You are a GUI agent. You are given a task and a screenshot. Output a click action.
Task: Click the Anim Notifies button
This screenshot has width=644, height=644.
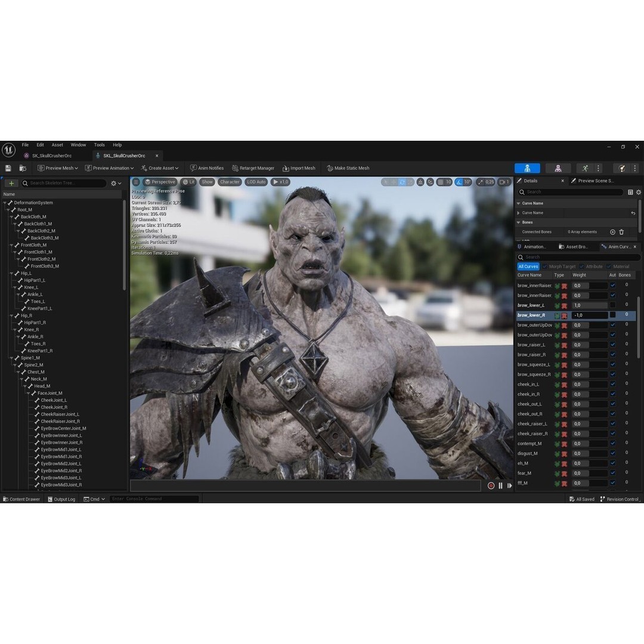click(206, 168)
